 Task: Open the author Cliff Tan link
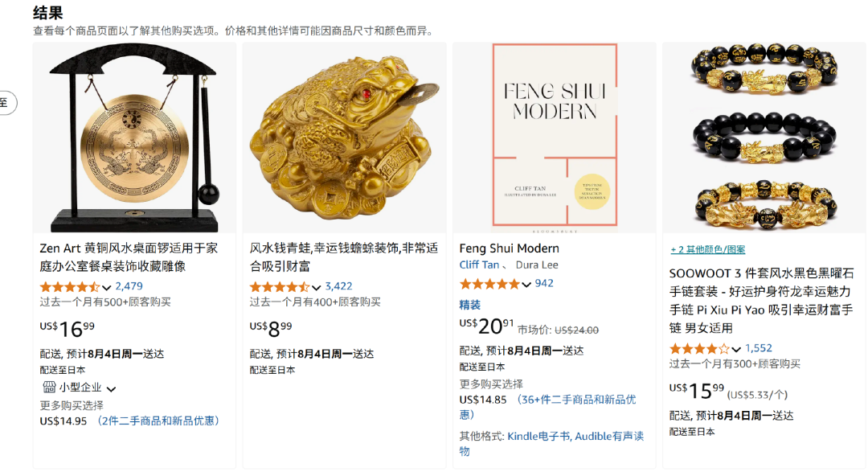pyautogui.click(x=479, y=265)
